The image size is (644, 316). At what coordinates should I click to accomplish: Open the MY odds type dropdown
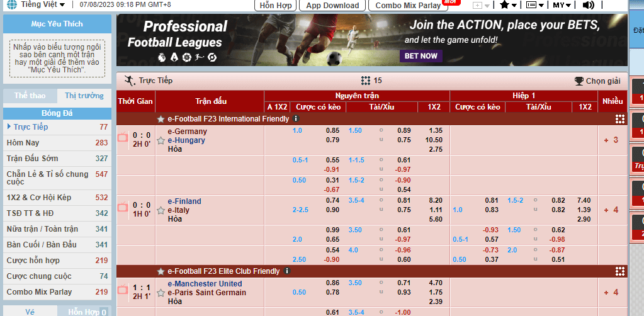tap(562, 5)
